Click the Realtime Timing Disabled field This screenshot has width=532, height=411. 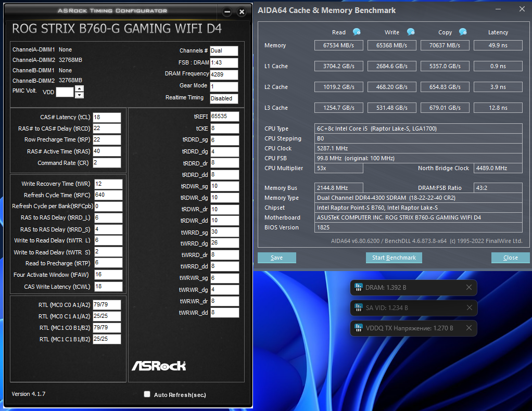(x=224, y=98)
